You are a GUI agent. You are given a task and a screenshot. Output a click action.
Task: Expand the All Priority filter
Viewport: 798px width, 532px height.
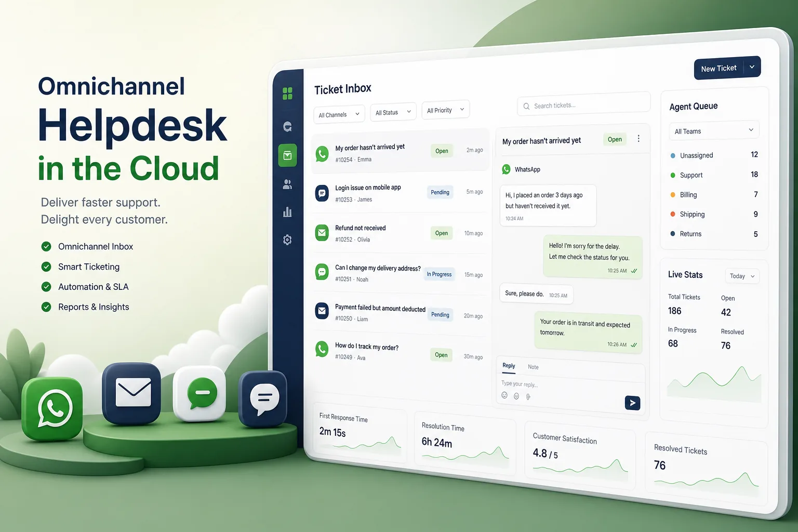[x=446, y=110]
